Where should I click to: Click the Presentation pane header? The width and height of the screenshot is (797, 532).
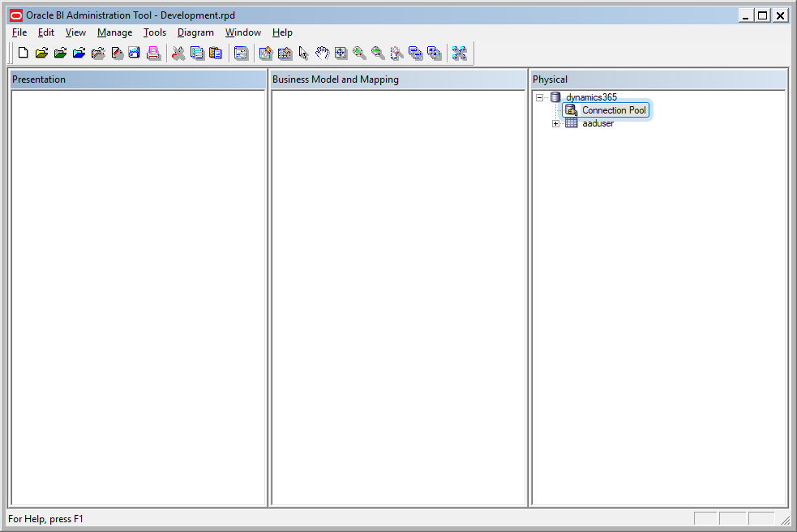138,79
